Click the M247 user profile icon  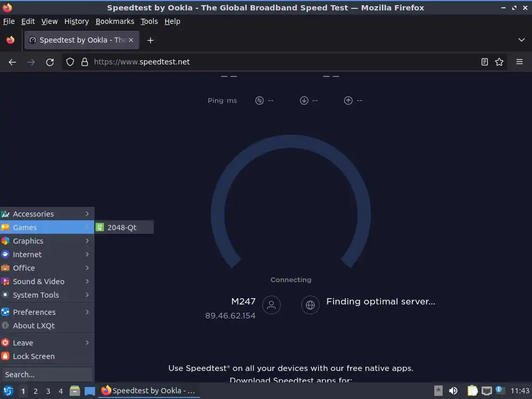tap(271, 305)
